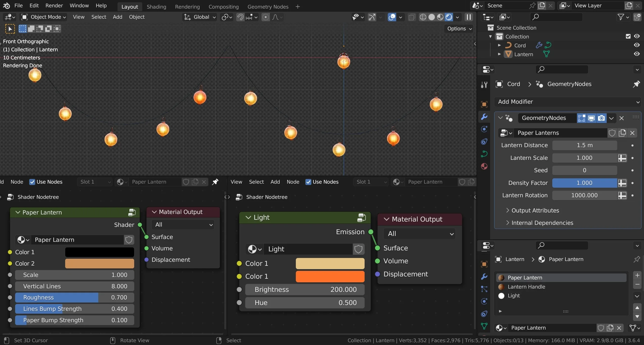Expand the Output Attributes section
This screenshot has height=345, width=644.
point(535,210)
